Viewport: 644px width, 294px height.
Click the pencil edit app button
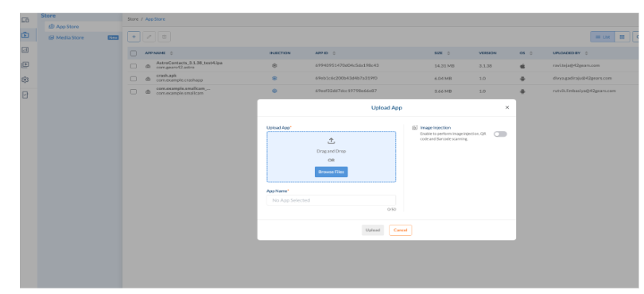click(149, 37)
